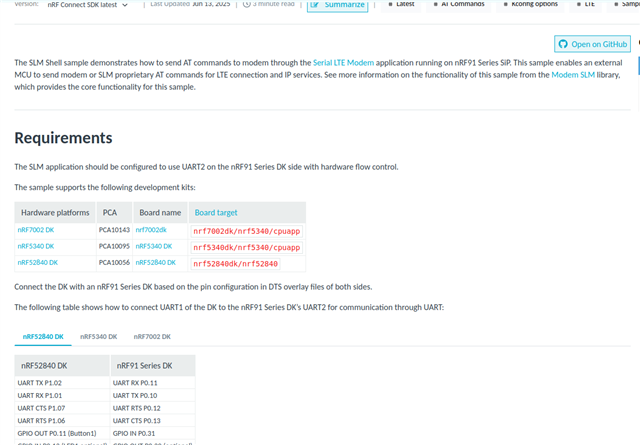This screenshot has width=640, height=445.
Task: Click the UART CTS P1.07 cell
Action: 62,408
